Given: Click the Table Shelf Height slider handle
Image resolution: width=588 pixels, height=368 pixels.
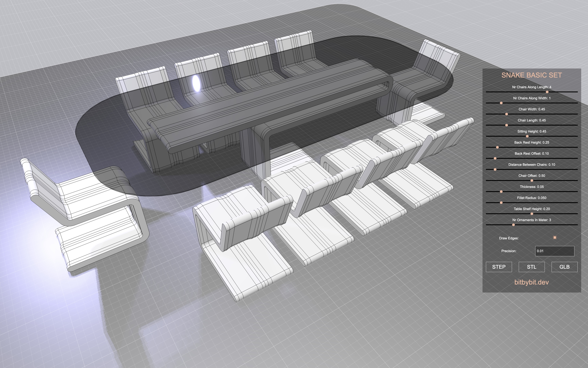Looking at the screenshot, I should pyautogui.click(x=532, y=214).
